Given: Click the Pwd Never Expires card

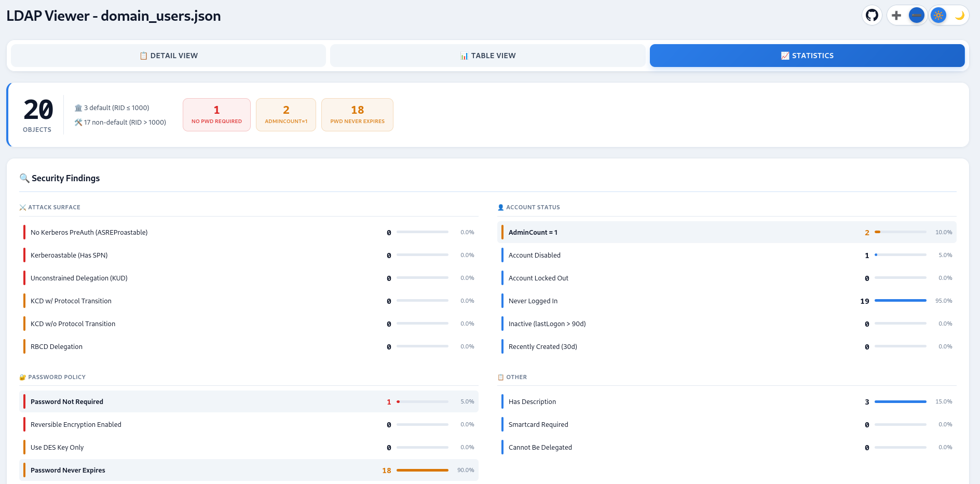Looking at the screenshot, I should pos(357,115).
